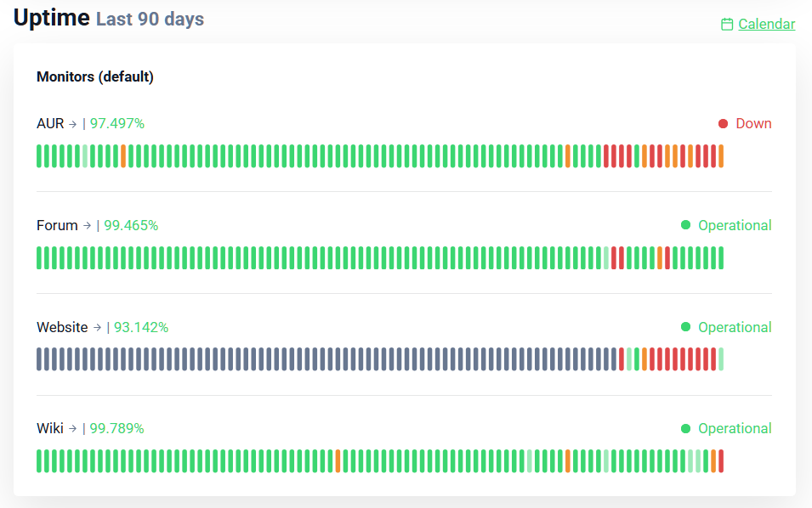Click the calendar icon beside Calendar
812x508 pixels.
tap(727, 25)
